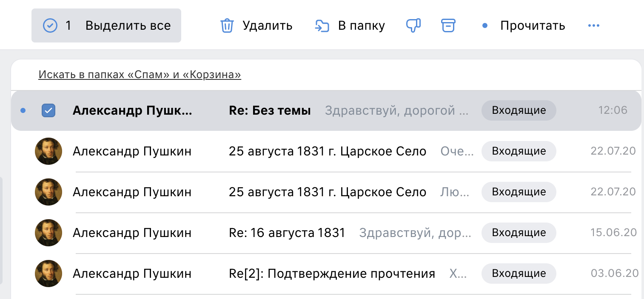Click avatar of Re[2]: Подтверждение прочтения message
644x299 pixels.
[48, 274]
